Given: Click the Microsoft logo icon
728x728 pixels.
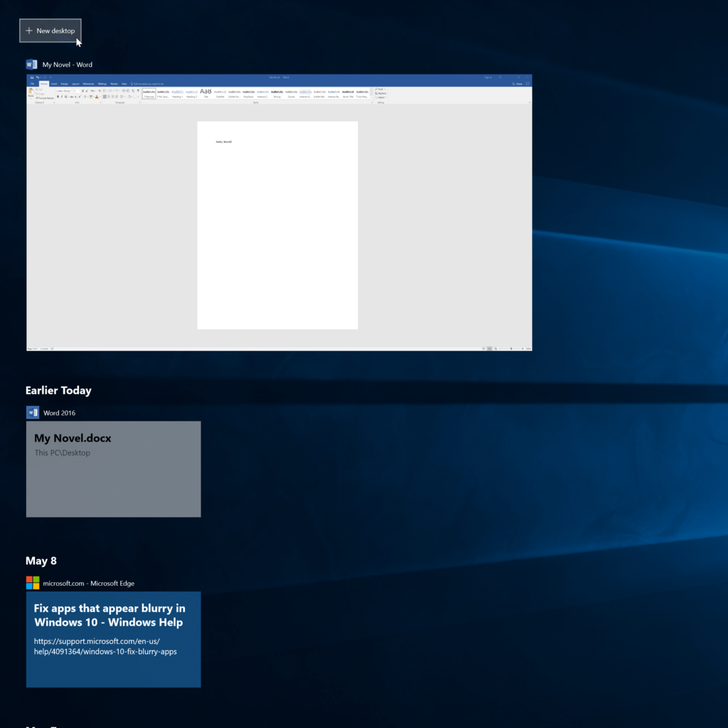Looking at the screenshot, I should pyautogui.click(x=33, y=583).
